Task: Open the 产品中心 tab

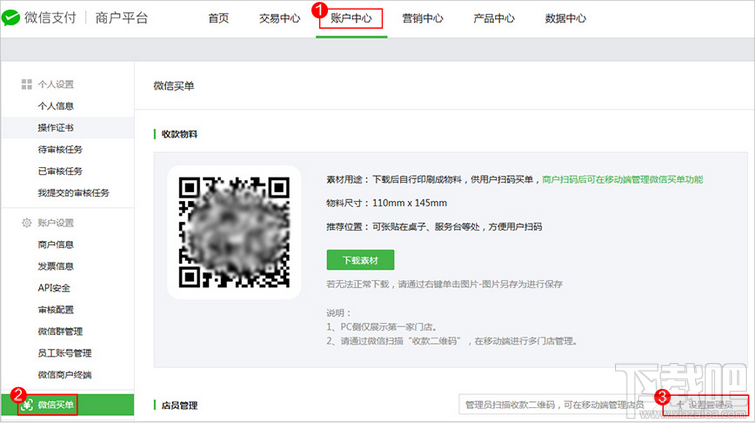Action: (494, 18)
